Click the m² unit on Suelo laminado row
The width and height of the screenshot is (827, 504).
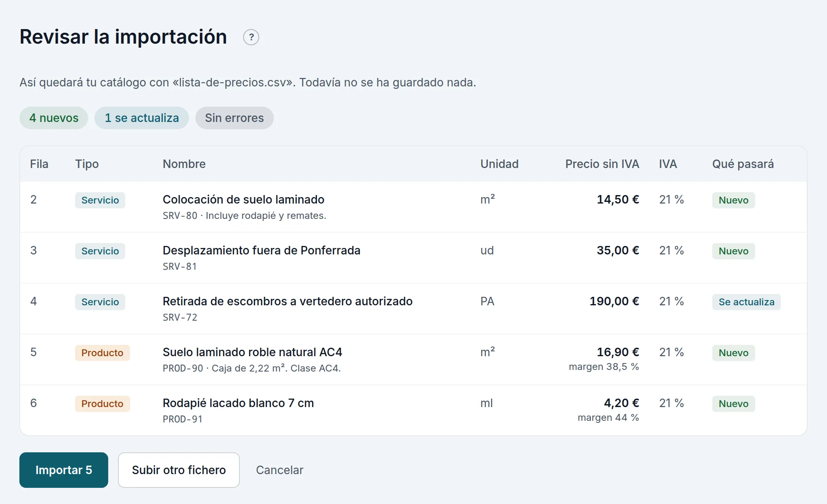tap(488, 352)
